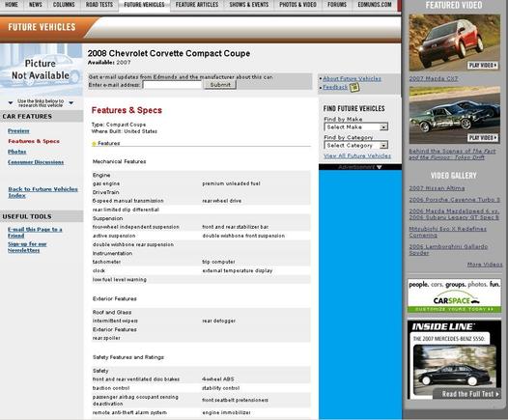Open the EDMUNDS.COM tab
Screen dimensions: 508x420
coord(375,5)
